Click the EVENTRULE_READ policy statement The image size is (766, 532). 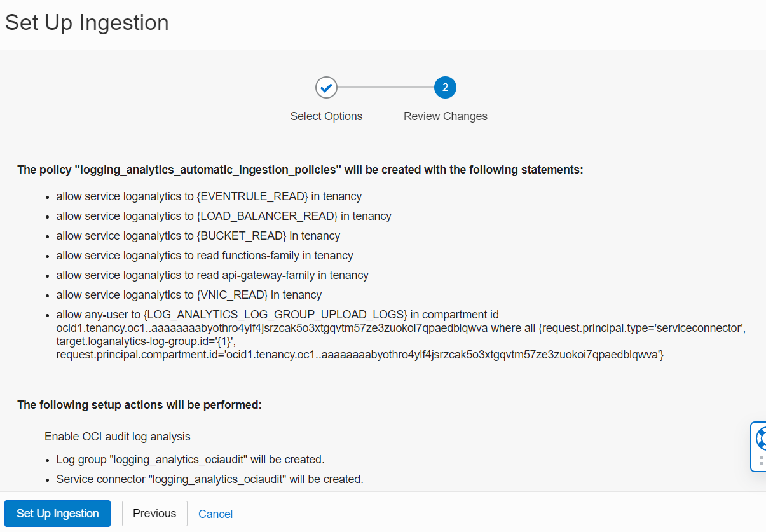tap(209, 196)
